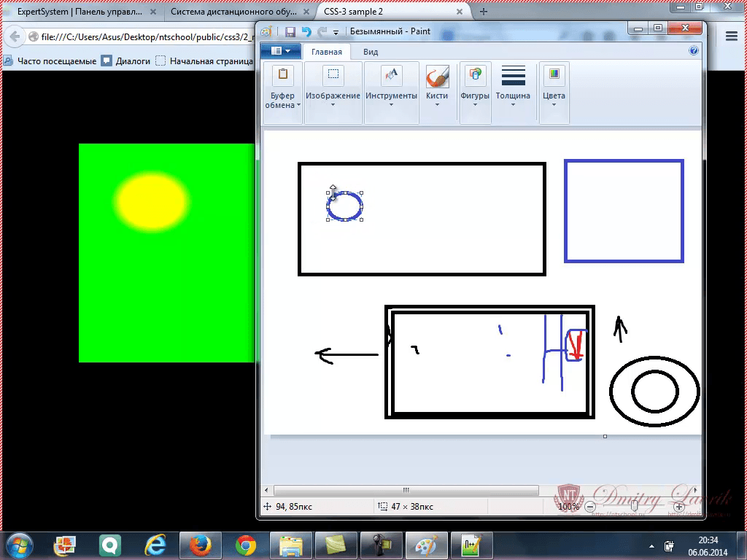This screenshot has height=560, width=747.
Task: Click the Инструменты tools icon
Action: (391, 74)
